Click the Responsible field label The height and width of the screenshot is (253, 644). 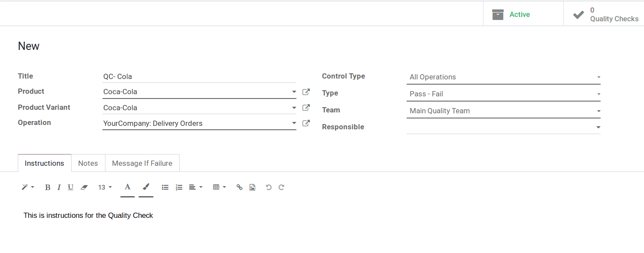click(x=343, y=127)
